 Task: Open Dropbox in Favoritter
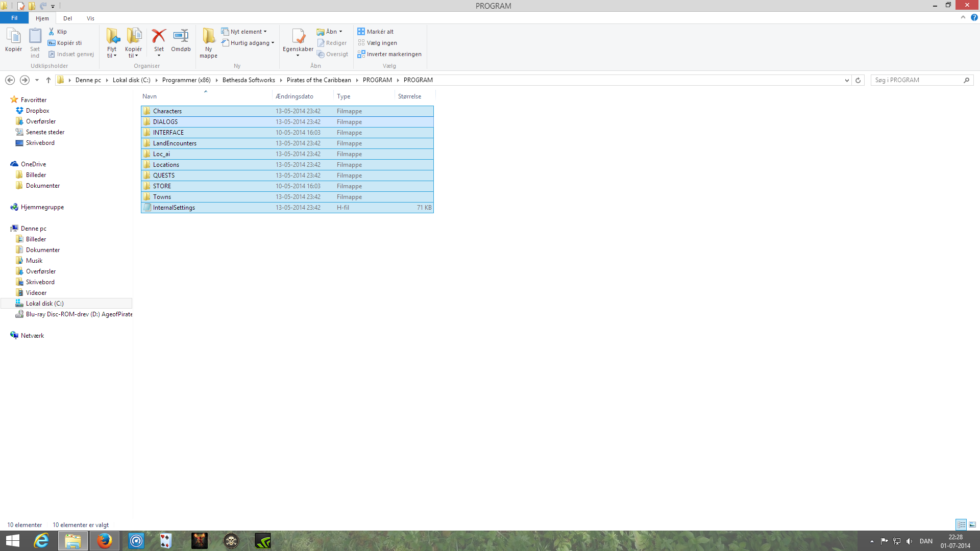point(37,111)
